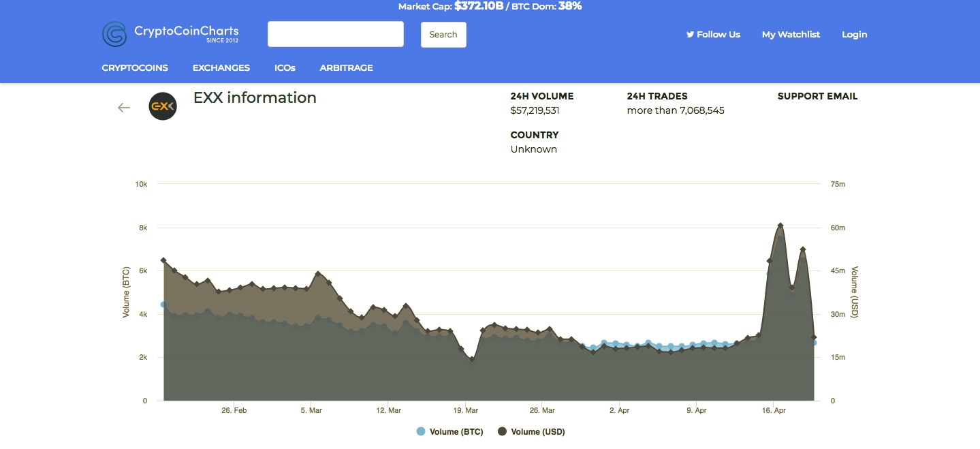Click the Country value Unknown
This screenshot has width=980, height=449.
pos(534,149)
